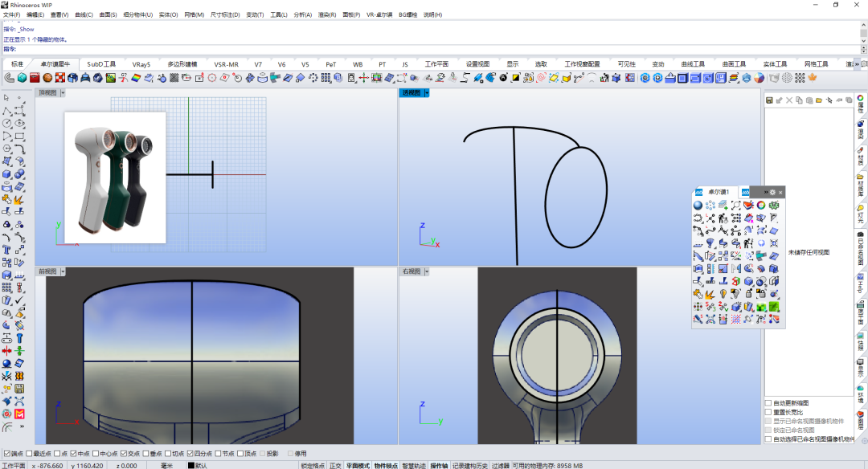Expand the 透视图 viewport menu arrow

pos(427,93)
